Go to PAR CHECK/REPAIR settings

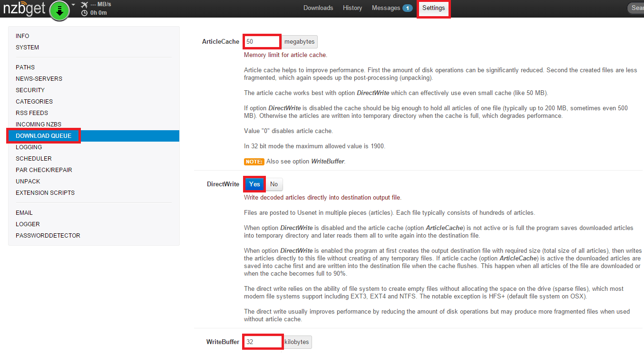[44, 170]
